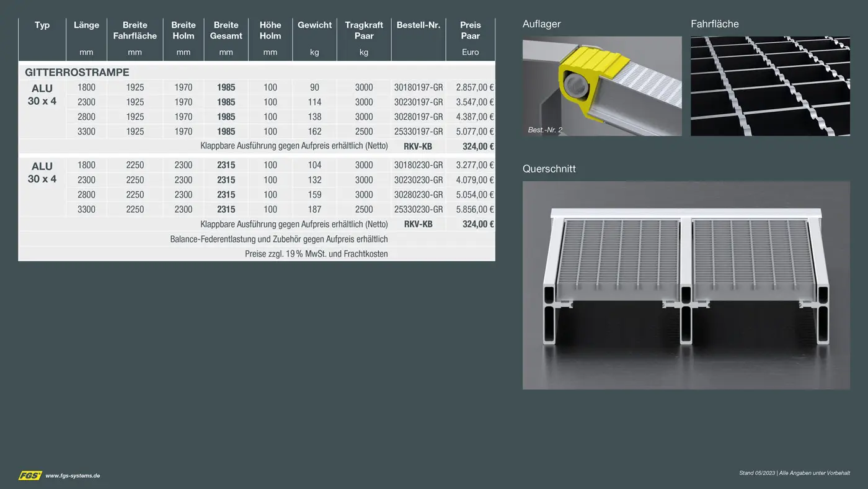Viewport: 868px width, 489px height.
Task: Select the Breite Gesamt column header
Action: (x=226, y=30)
